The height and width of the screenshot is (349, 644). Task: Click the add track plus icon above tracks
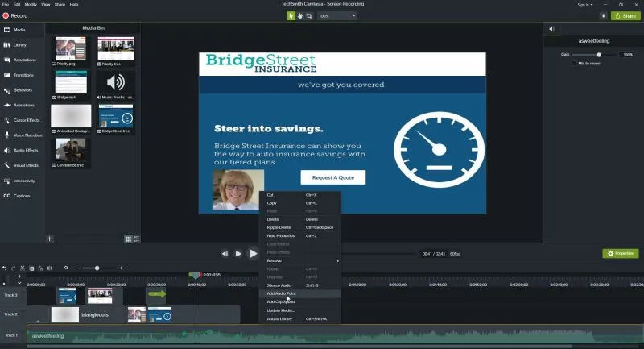19,276
